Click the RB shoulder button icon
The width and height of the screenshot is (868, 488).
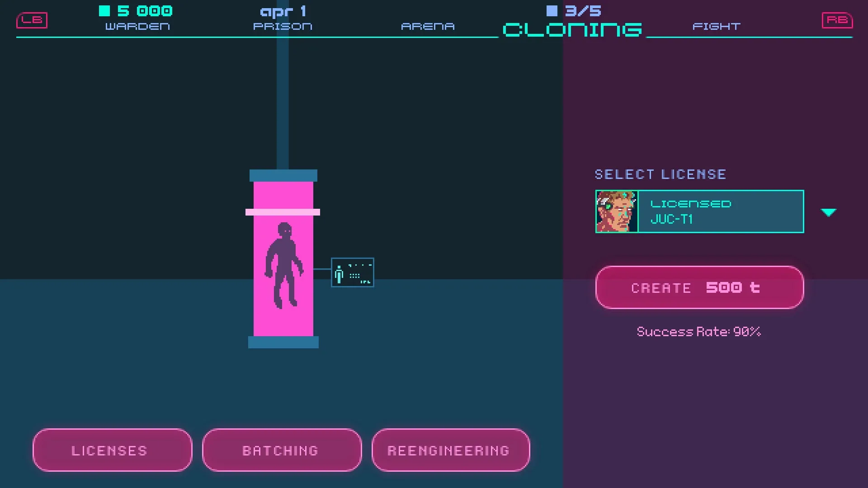[x=837, y=20]
